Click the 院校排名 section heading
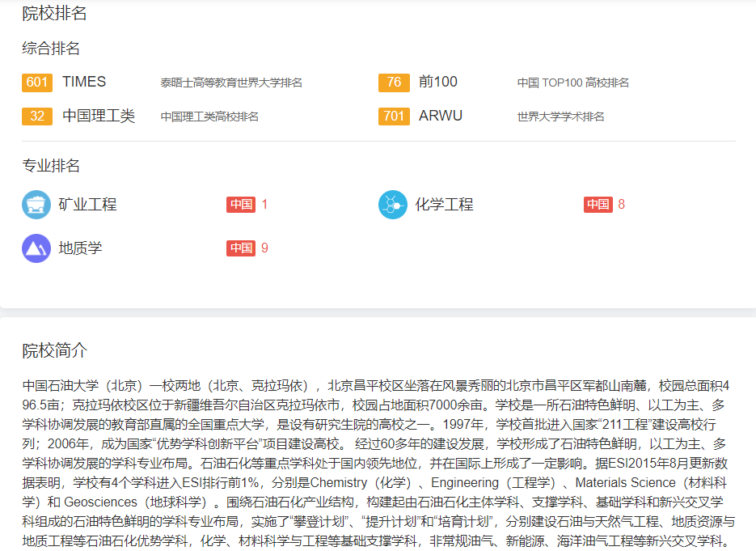This screenshot has height=551, width=756. click(x=54, y=13)
